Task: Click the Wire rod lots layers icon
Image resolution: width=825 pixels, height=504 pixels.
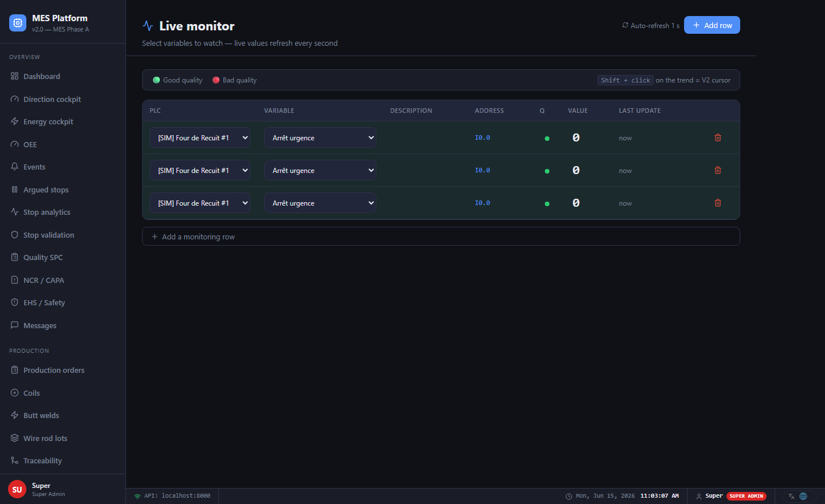Action: pos(15,438)
